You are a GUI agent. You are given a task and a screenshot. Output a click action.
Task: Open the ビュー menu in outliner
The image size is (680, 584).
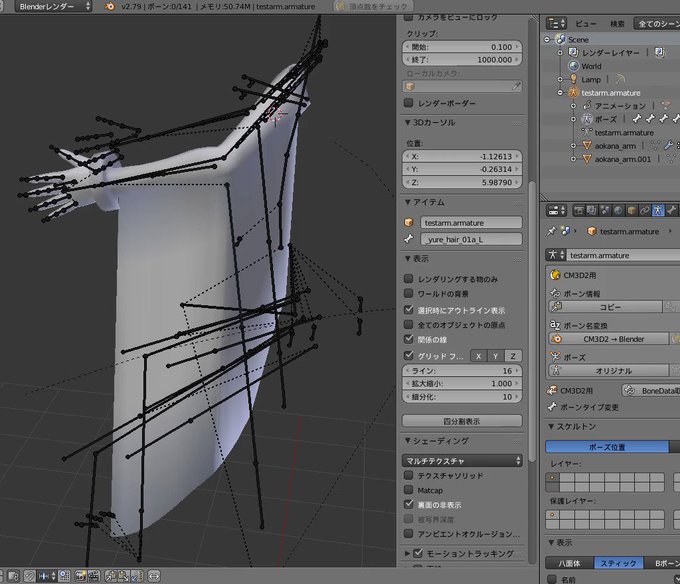tap(585, 23)
